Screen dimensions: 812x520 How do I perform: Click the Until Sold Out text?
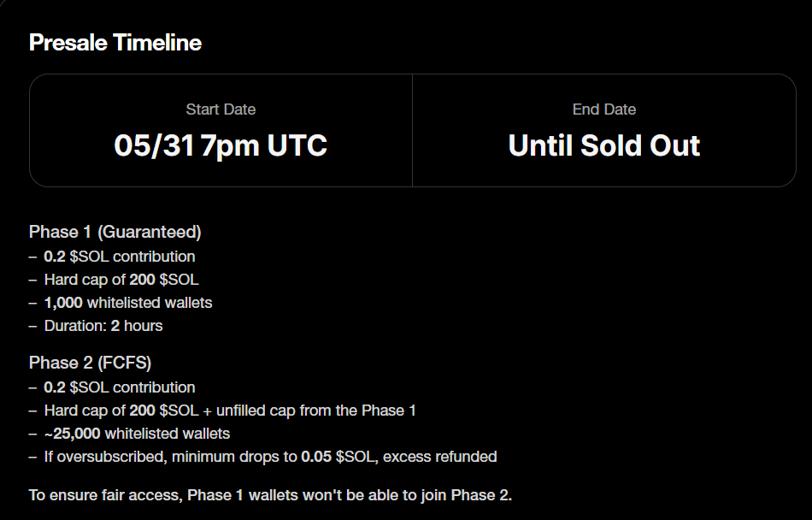click(x=603, y=145)
